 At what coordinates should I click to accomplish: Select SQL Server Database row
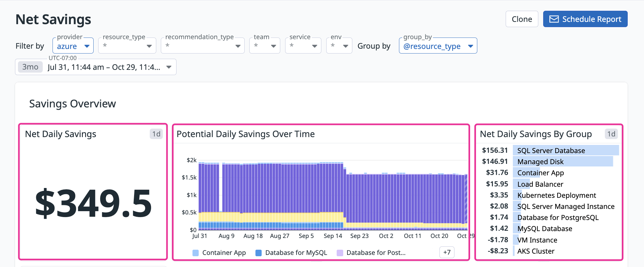pyautogui.click(x=551, y=150)
